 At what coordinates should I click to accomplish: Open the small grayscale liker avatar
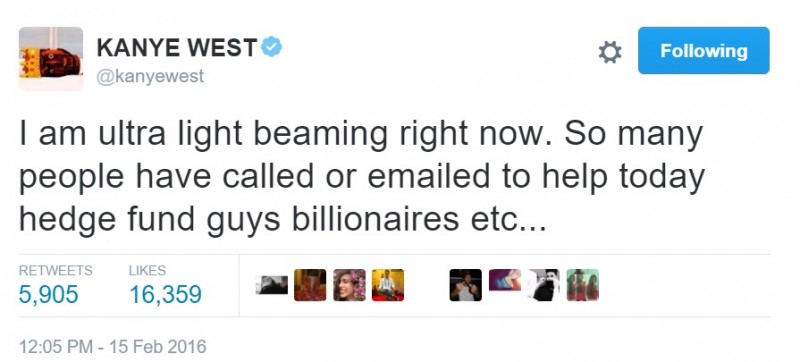271,285
